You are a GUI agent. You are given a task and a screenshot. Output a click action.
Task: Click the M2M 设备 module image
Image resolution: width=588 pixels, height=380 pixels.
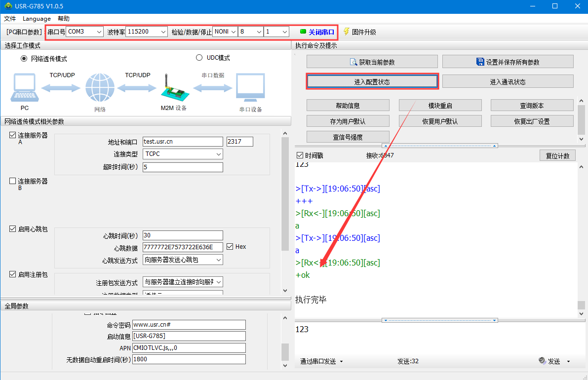click(x=173, y=89)
